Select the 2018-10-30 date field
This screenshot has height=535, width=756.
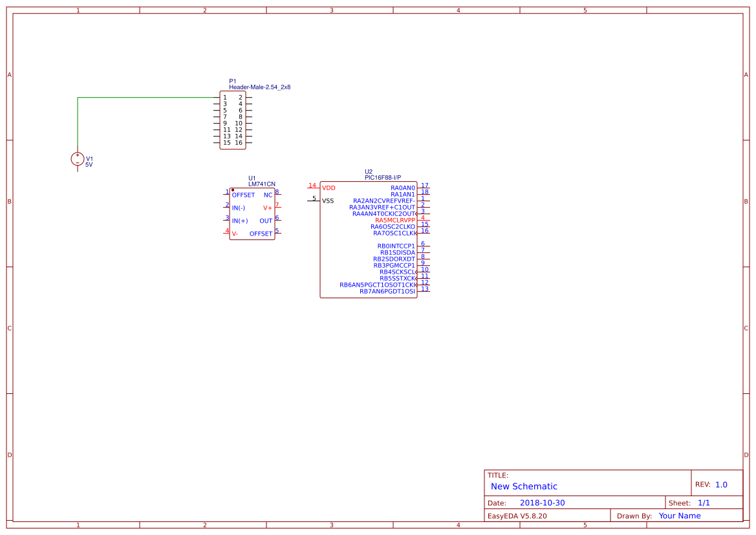542,502
